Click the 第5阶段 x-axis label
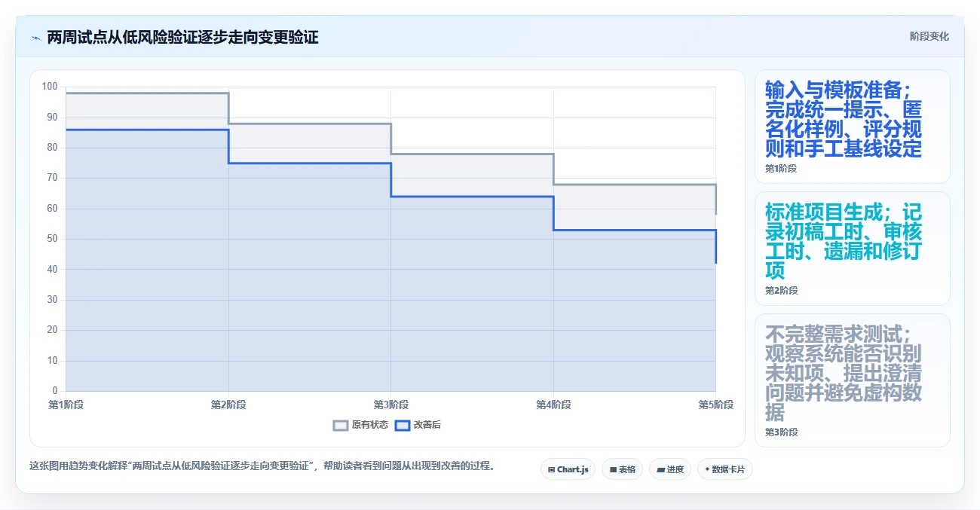The image size is (980, 510). pos(715,405)
